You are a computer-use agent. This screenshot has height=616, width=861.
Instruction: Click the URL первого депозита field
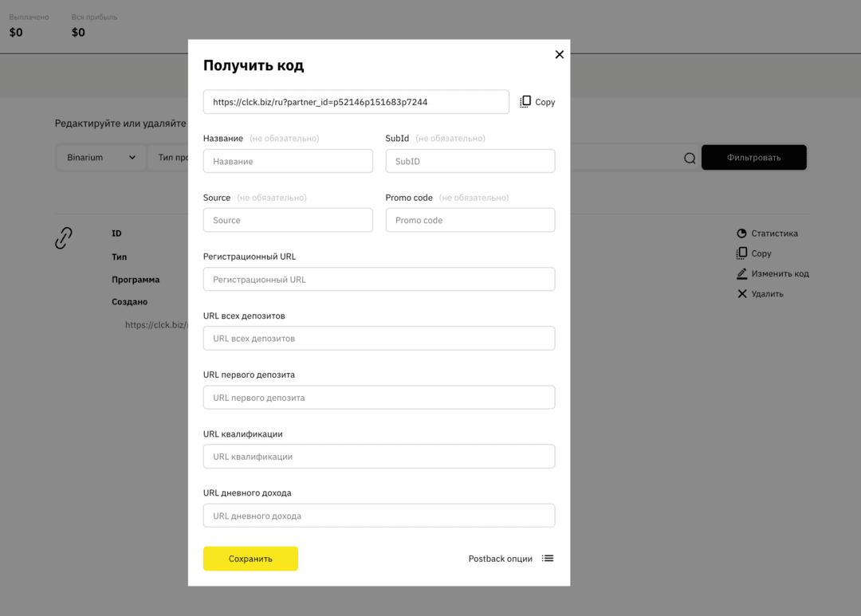pyautogui.click(x=379, y=398)
